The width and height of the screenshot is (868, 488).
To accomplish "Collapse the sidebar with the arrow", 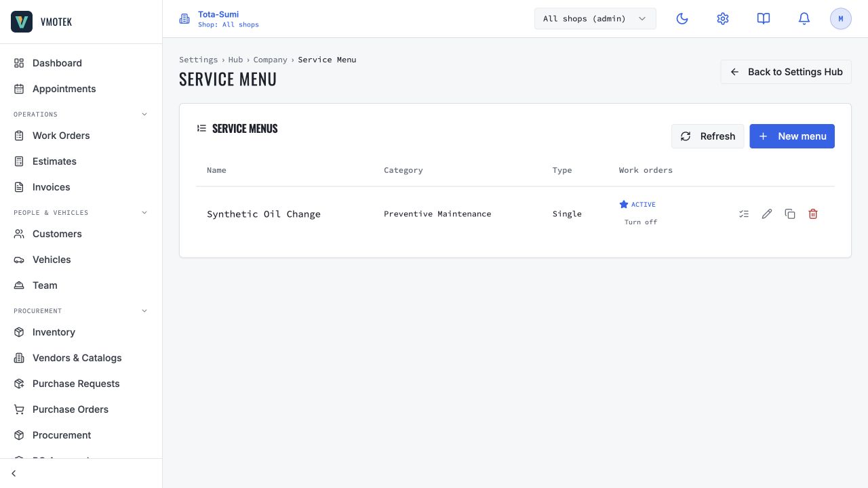I will (x=14, y=474).
